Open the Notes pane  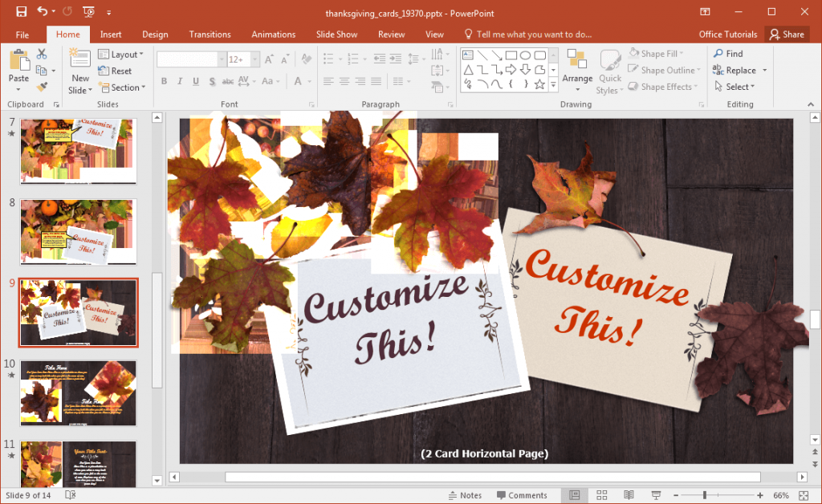465,494
